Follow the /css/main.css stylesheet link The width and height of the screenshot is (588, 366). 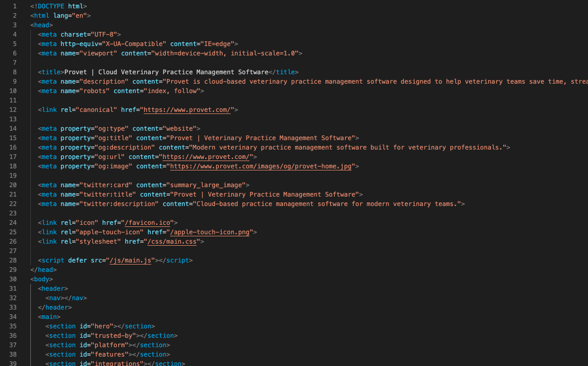click(172, 242)
